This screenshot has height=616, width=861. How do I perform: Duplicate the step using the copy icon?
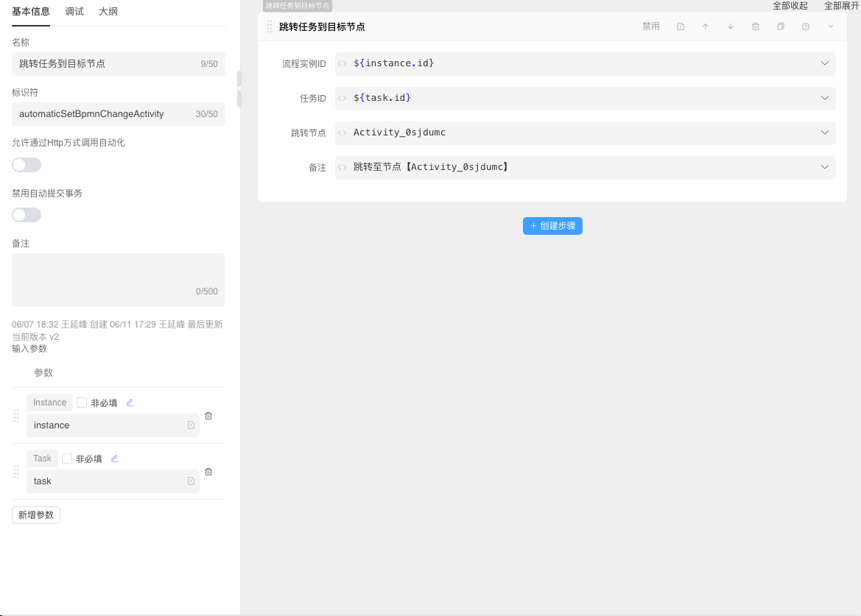pyautogui.click(x=781, y=26)
